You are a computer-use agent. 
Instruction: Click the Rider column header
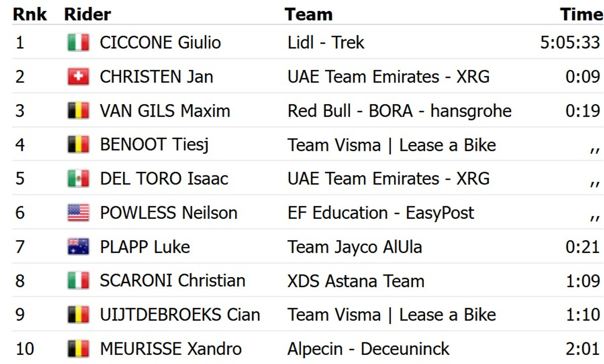[x=88, y=15]
